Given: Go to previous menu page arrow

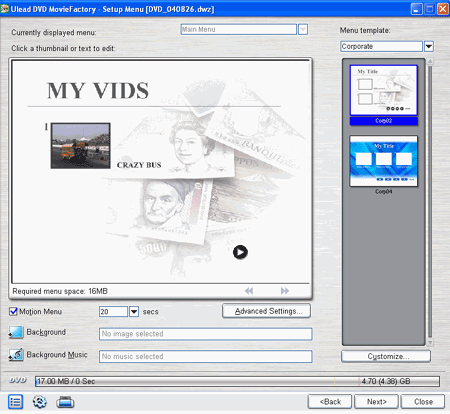Looking at the screenshot, I should coord(249,291).
